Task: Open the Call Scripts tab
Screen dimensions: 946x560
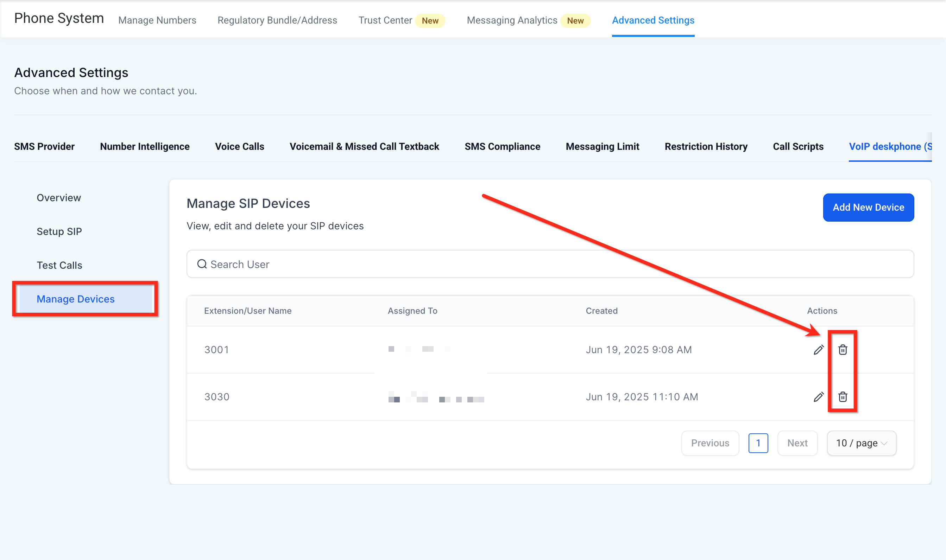Action: [x=797, y=146]
